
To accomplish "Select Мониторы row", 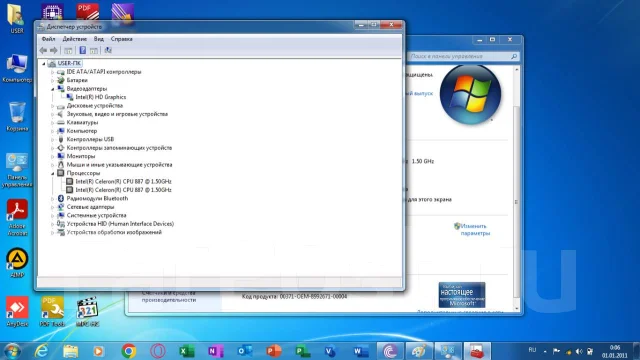I will 80,156.
